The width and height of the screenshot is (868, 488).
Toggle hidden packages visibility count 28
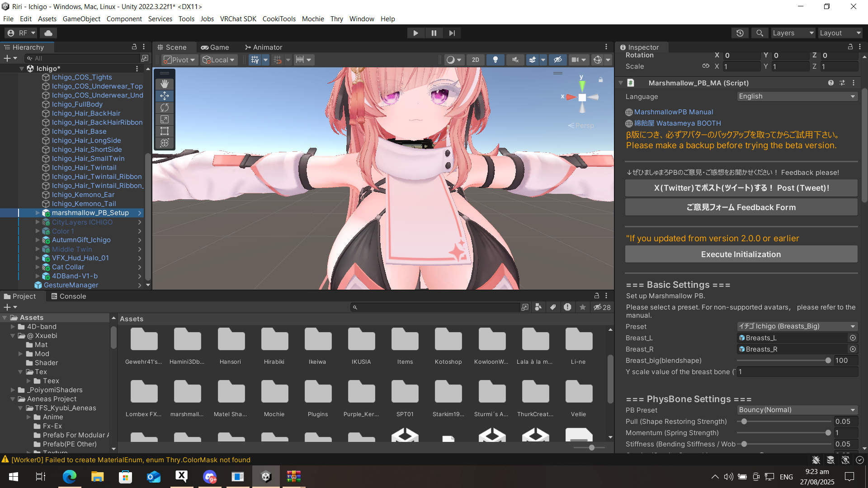pos(602,307)
